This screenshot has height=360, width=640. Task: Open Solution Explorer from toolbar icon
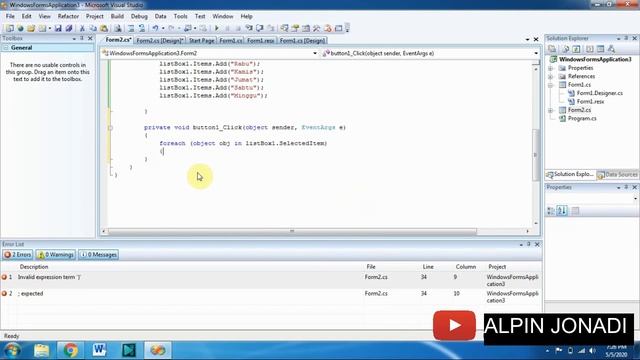[284, 28]
